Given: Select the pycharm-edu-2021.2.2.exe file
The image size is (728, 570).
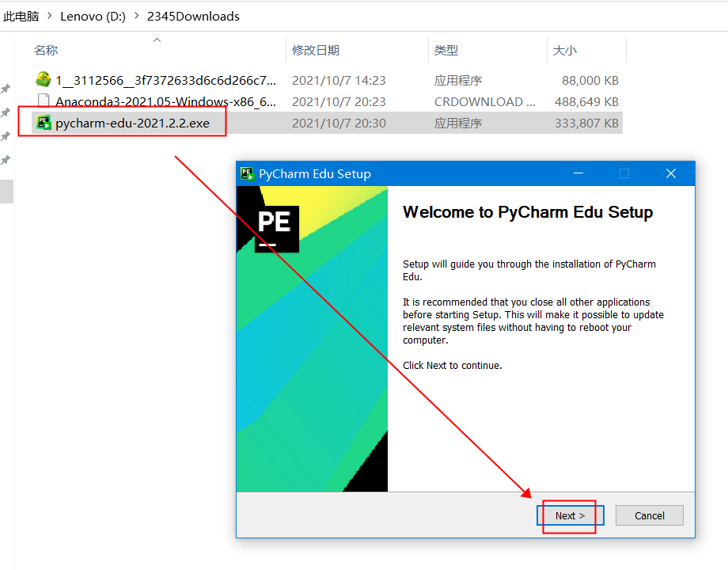Looking at the screenshot, I should tap(133, 123).
